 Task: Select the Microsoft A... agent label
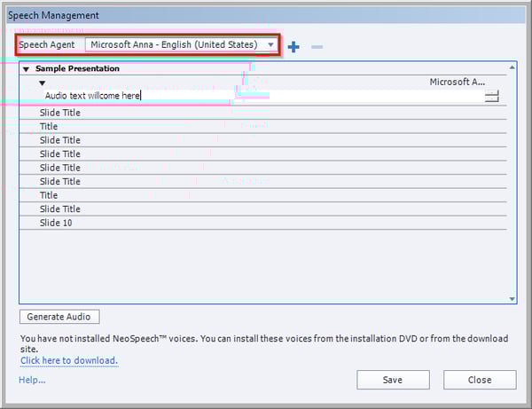coord(457,82)
